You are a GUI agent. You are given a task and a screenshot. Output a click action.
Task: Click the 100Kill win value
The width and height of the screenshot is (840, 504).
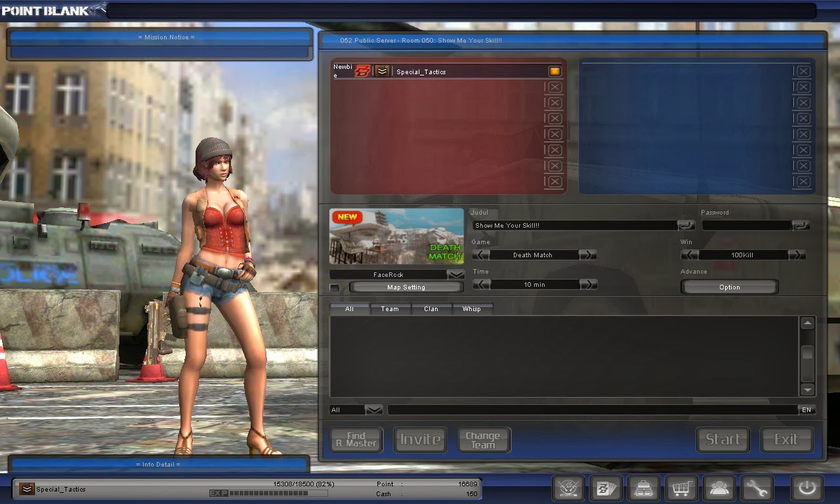[x=742, y=255]
